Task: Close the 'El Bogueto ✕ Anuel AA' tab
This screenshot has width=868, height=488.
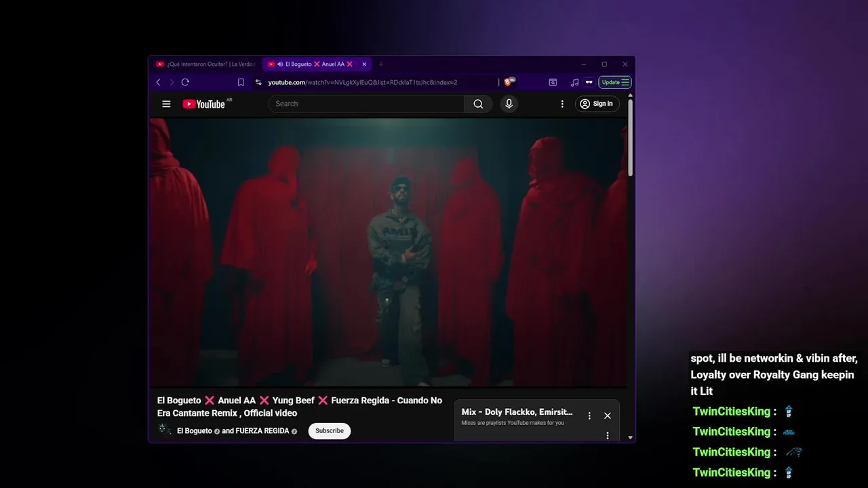Action: pos(364,64)
